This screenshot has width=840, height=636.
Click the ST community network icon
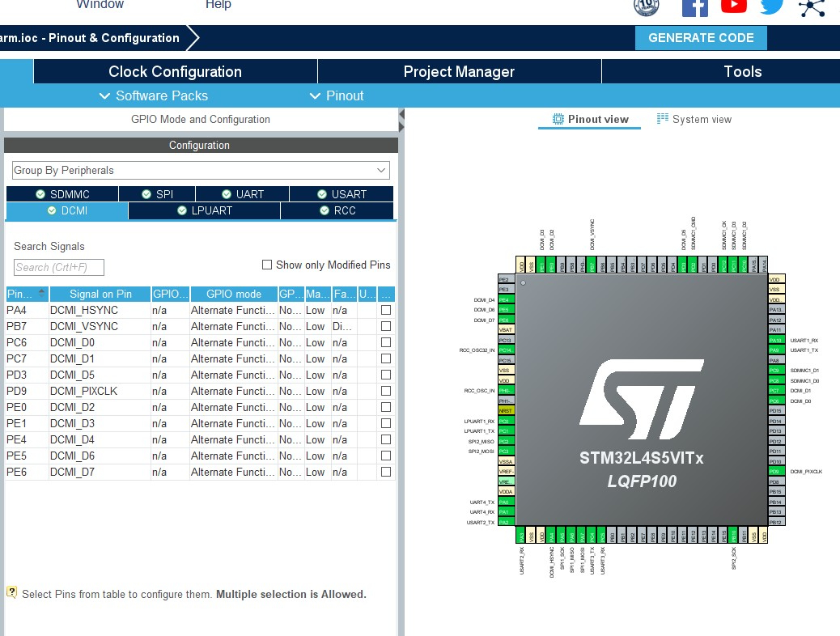(812, 7)
